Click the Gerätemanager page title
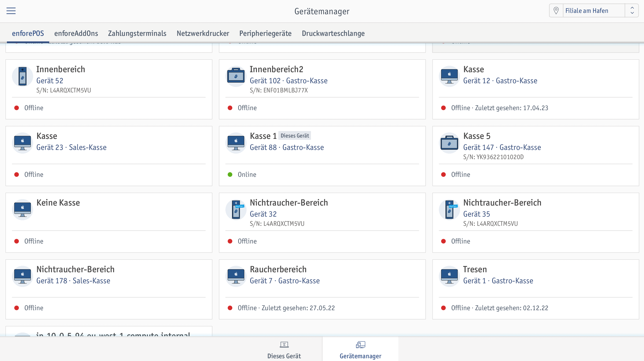The image size is (644, 361). 322,11
